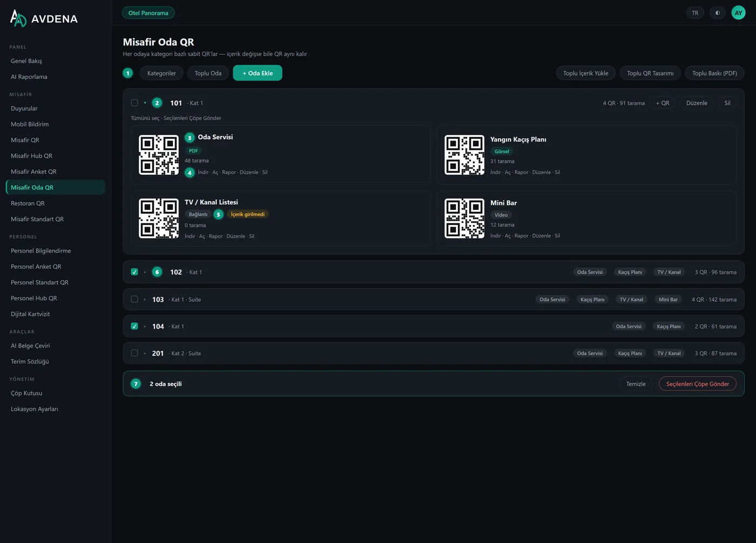
Task: Open the Mini Bar QR code image
Action: 464,219
